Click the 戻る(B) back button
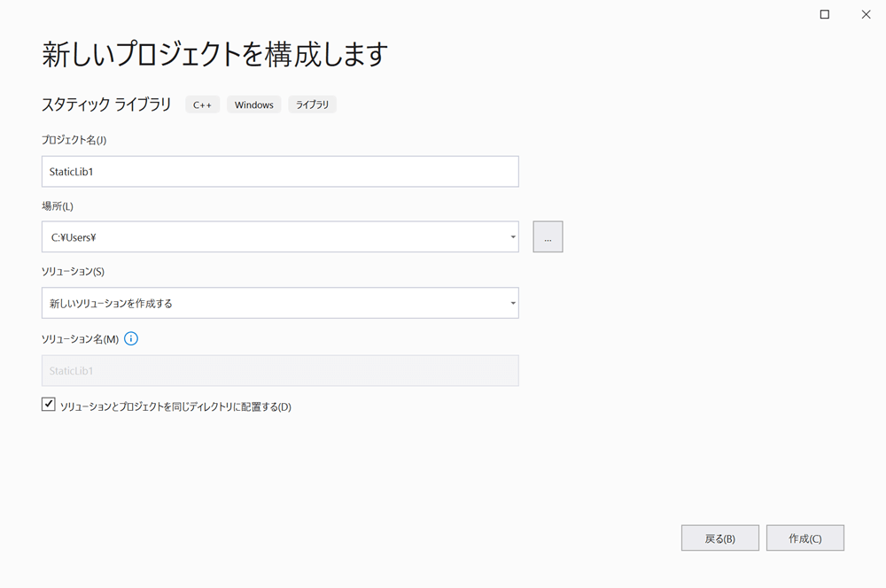886x588 pixels. pyautogui.click(x=719, y=538)
